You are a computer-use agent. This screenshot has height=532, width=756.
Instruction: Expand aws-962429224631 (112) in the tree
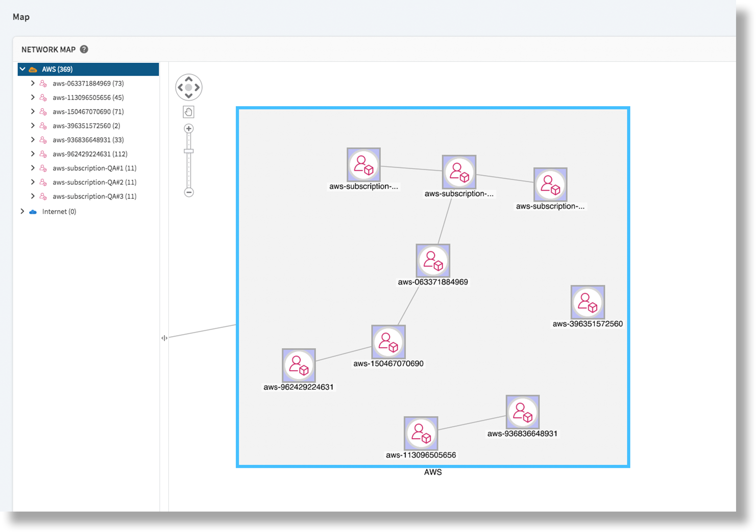tap(33, 154)
